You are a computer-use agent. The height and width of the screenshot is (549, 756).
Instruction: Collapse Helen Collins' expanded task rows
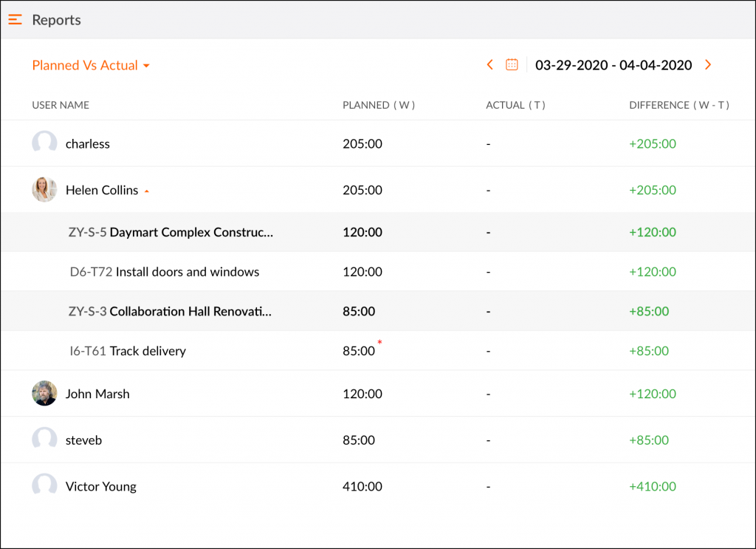146,191
